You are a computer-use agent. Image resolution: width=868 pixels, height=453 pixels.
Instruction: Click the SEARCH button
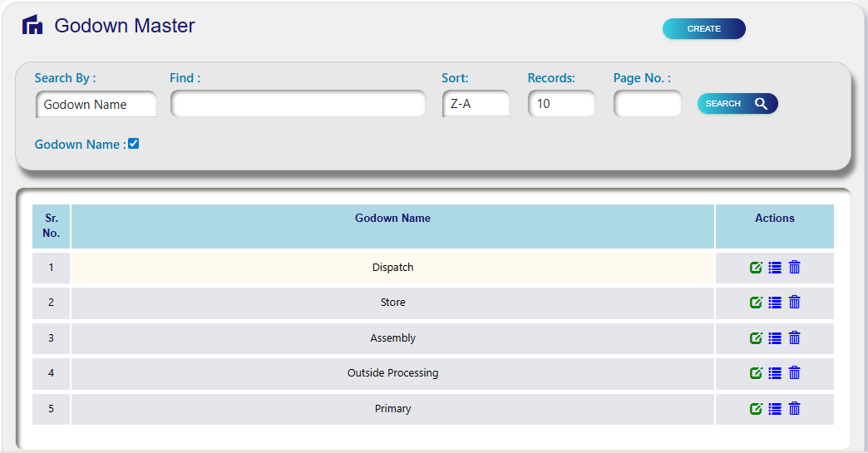pos(737,104)
